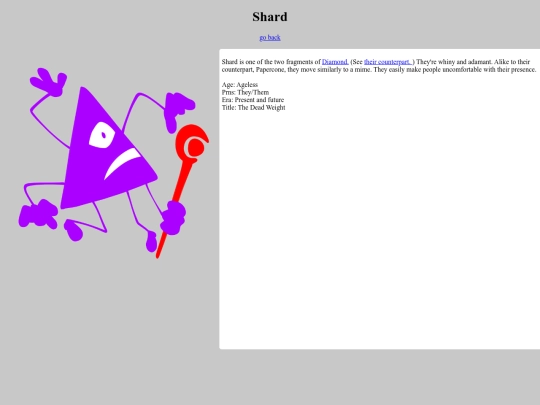540x405 pixels.
Task: Select the 'Prns: They/Them' line
Action: 245,92
